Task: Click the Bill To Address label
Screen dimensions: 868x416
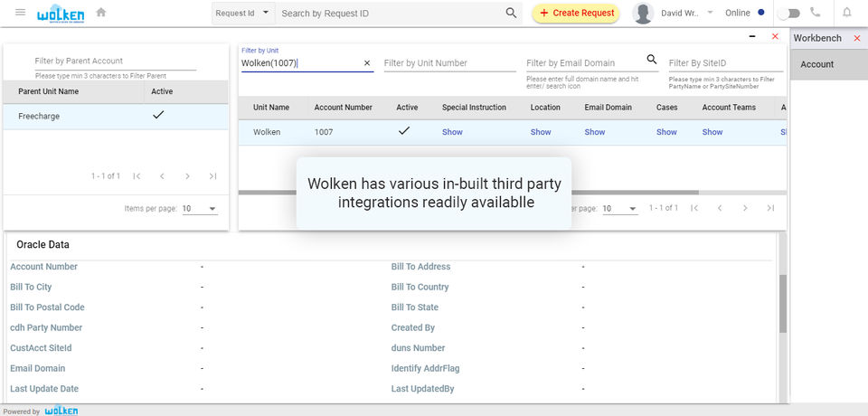Action: [x=420, y=267]
